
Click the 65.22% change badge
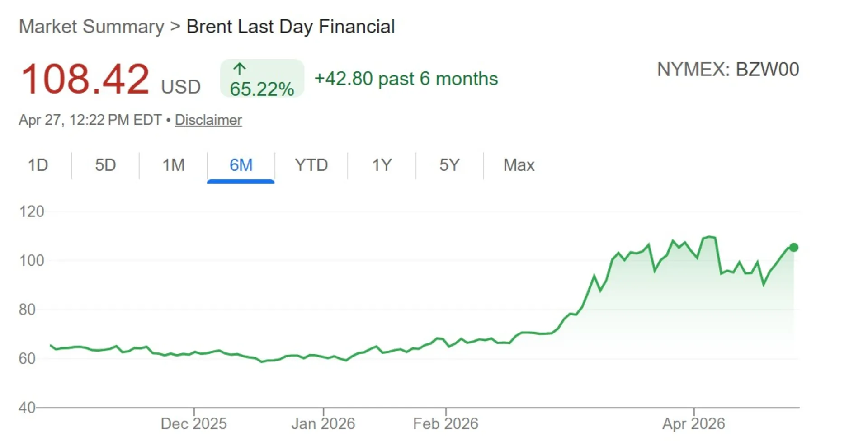(x=262, y=79)
